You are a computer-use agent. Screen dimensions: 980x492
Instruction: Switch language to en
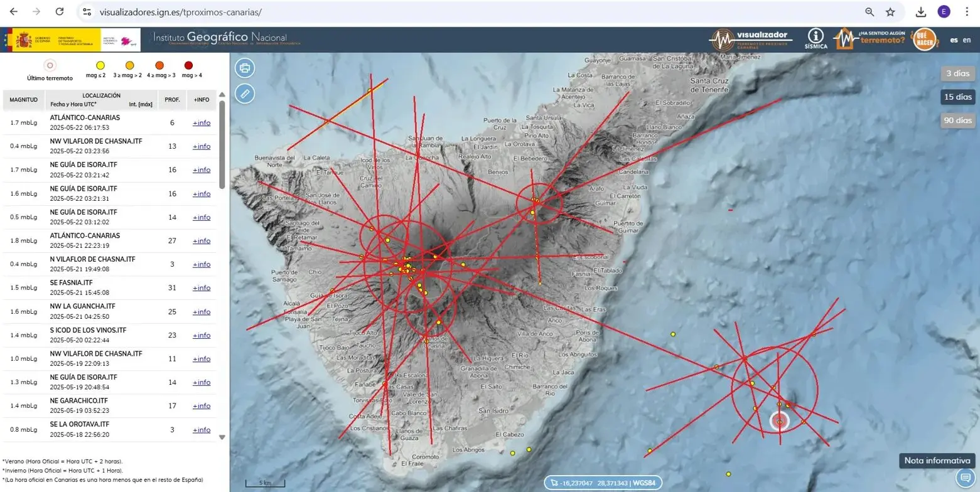click(x=967, y=40)
